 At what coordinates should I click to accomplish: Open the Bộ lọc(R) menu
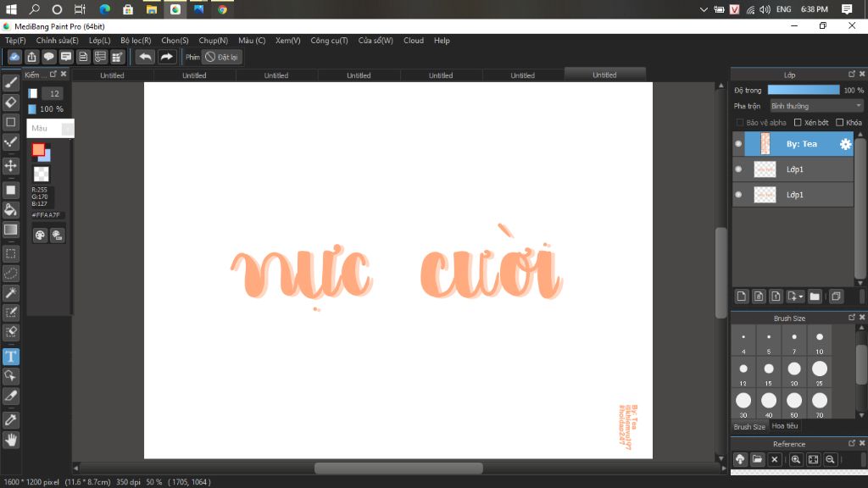coord(136,41)
